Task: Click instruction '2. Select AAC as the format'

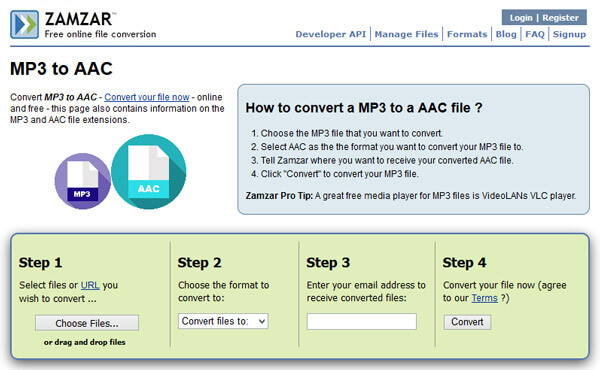Action: [387, 147]
